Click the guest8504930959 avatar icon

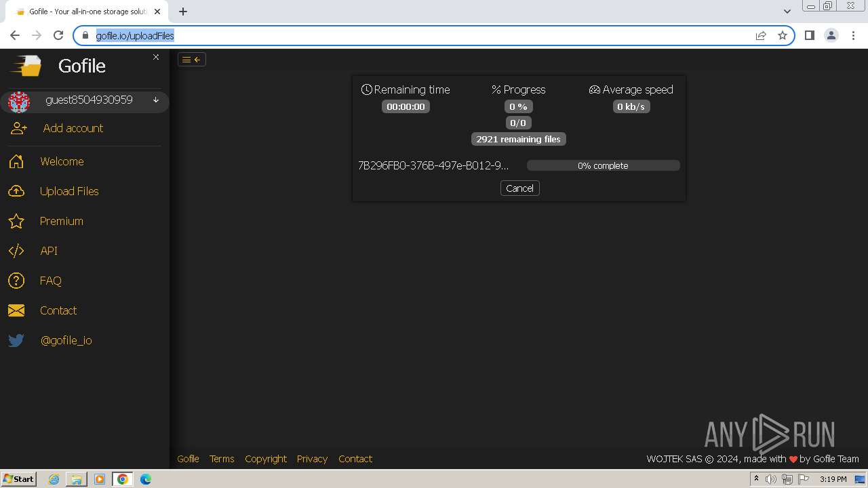pos(19,102)
